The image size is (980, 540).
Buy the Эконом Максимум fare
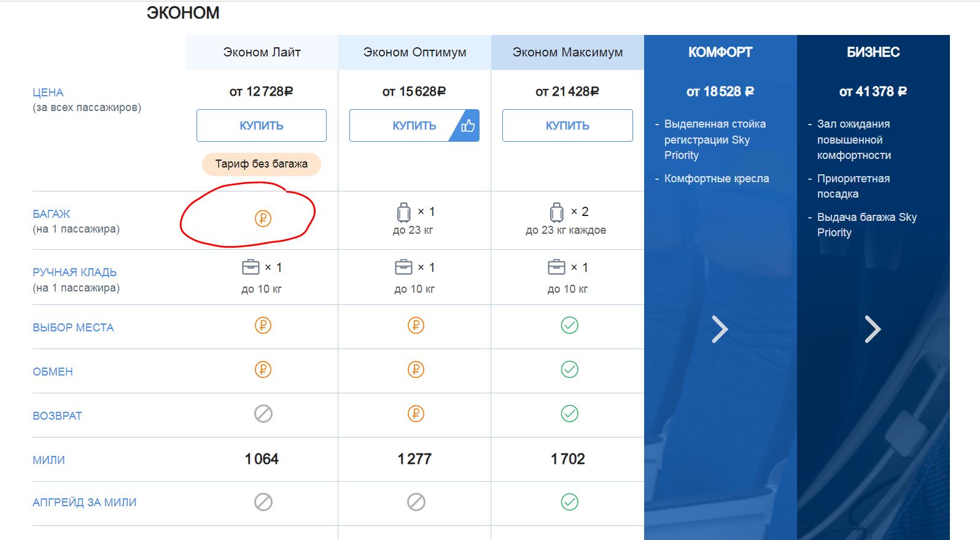point(567,126)
